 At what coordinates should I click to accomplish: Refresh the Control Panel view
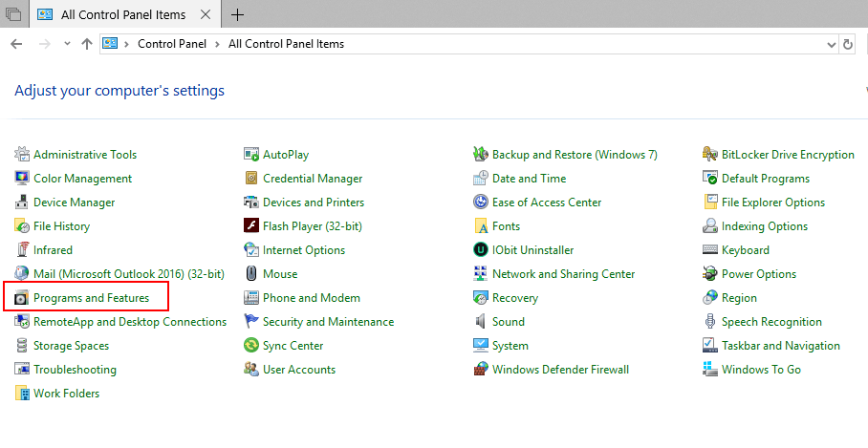(x=847, y=44)
